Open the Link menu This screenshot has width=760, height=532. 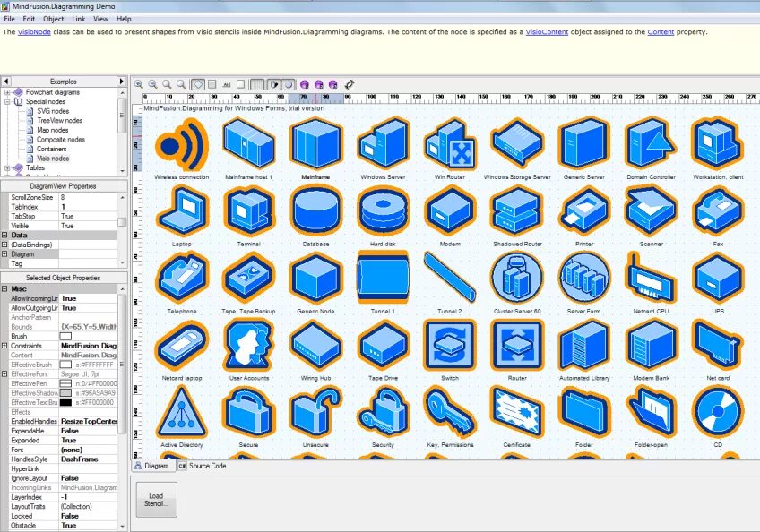pyautogui.click(x=79, y=19)
